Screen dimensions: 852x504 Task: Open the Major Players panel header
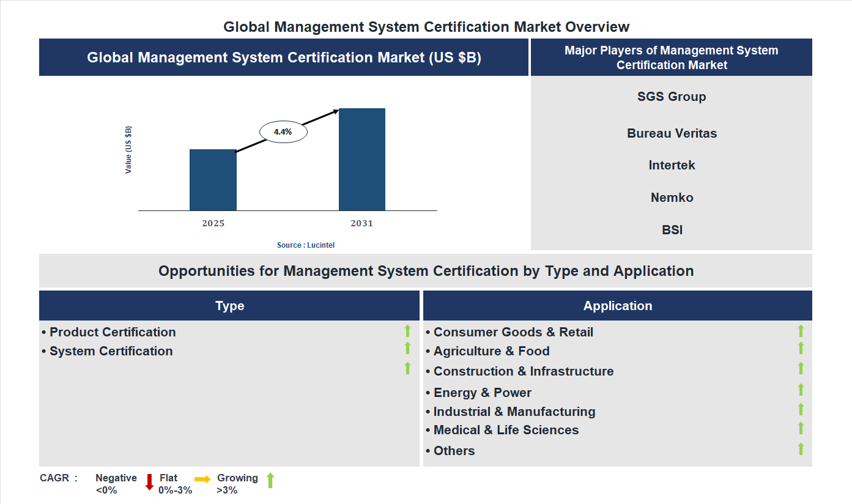672,57
